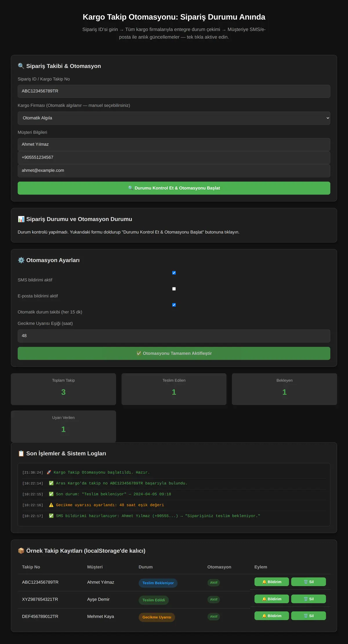This screenshot has width=348, height=644.
Task: Remove the DEF456789012TR record with Sil
Action: tap(309, 616)
